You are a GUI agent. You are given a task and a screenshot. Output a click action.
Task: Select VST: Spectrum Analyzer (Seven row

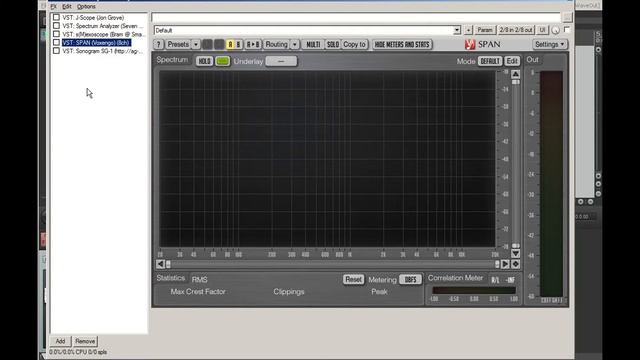point(103,26)
